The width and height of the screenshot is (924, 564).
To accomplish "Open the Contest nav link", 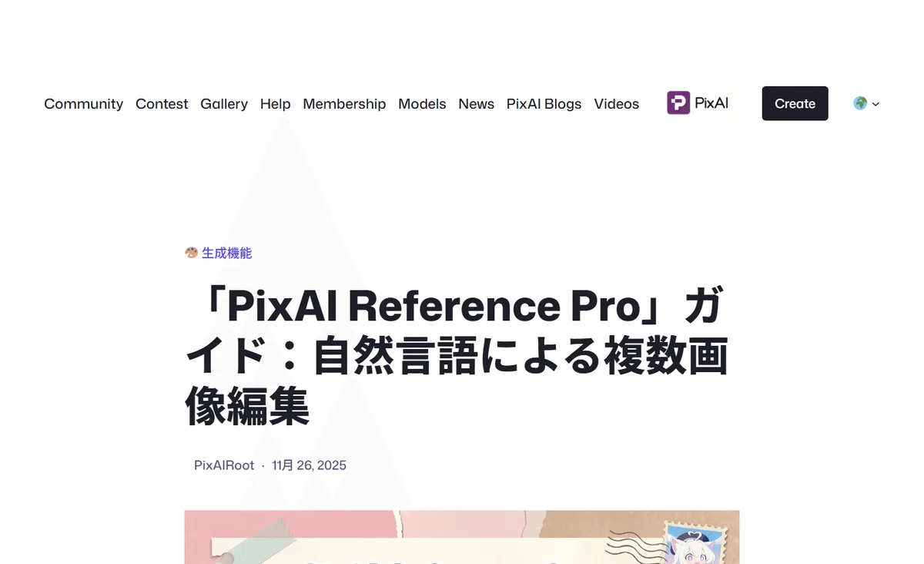I will point(162,104).
